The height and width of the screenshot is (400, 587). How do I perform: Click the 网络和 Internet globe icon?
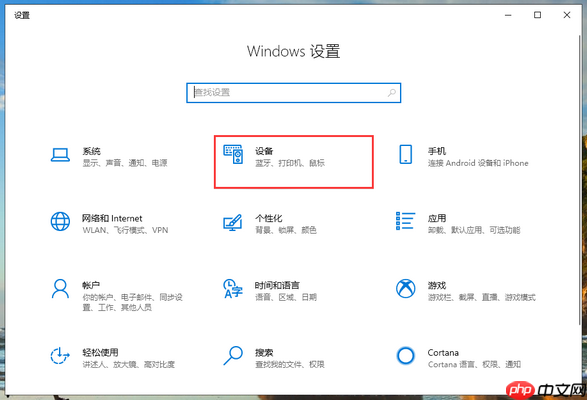click(x=60, y=221)
